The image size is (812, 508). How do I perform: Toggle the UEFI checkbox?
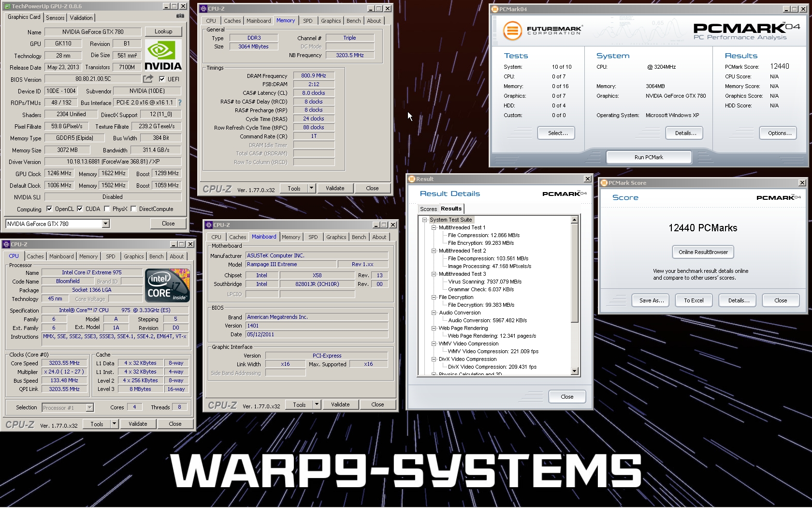(x=162, y=79)
